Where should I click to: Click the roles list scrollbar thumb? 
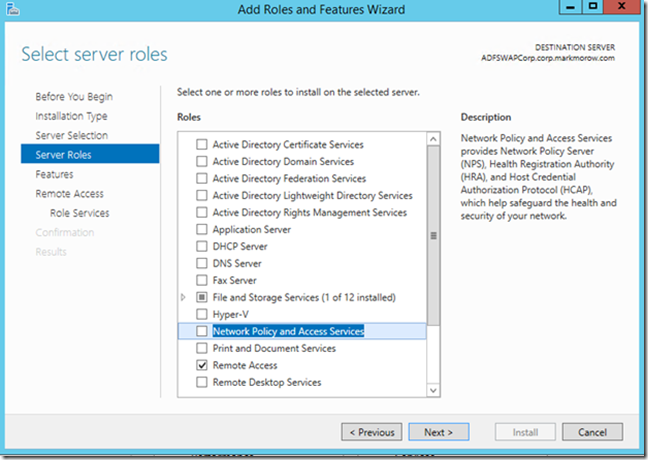(x=433, y=236)
